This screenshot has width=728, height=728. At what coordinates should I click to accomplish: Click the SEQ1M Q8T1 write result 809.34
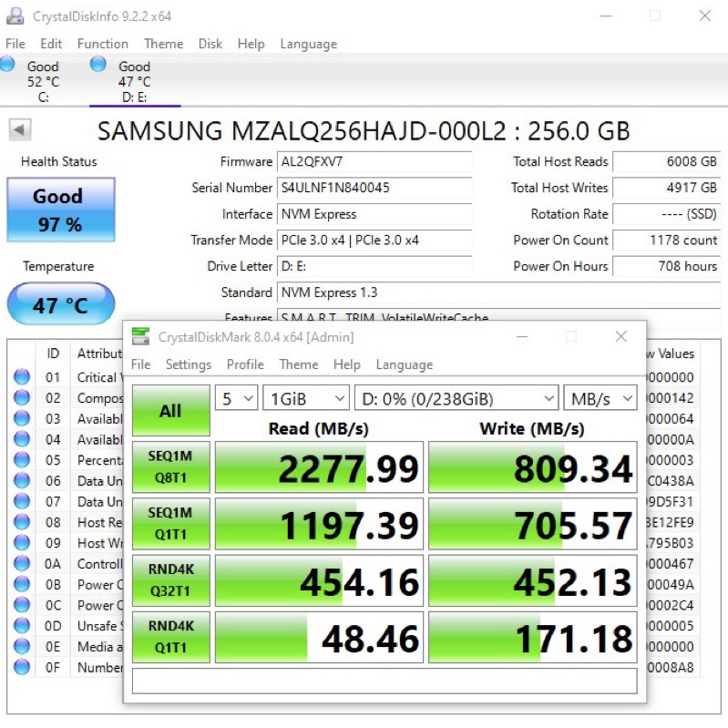532,467
